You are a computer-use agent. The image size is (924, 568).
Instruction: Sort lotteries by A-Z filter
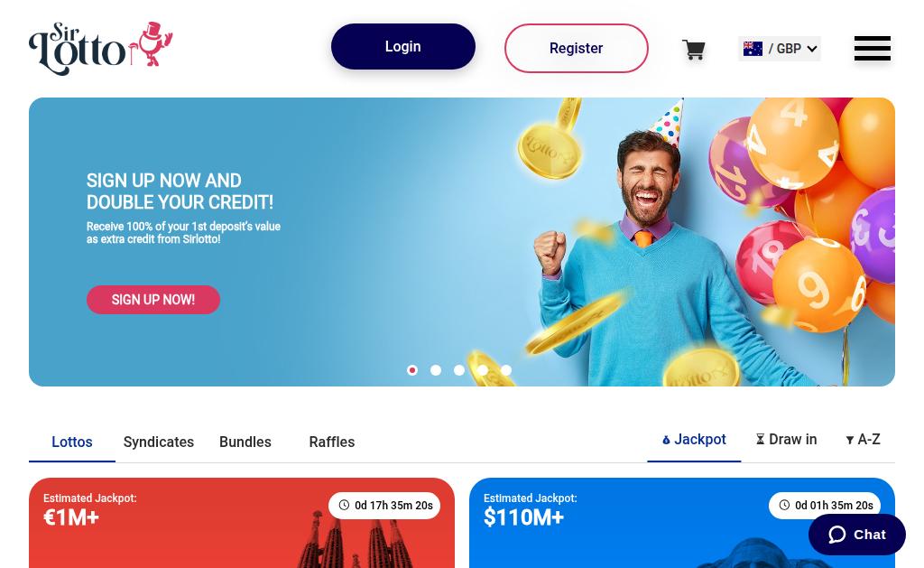point(863,440)
